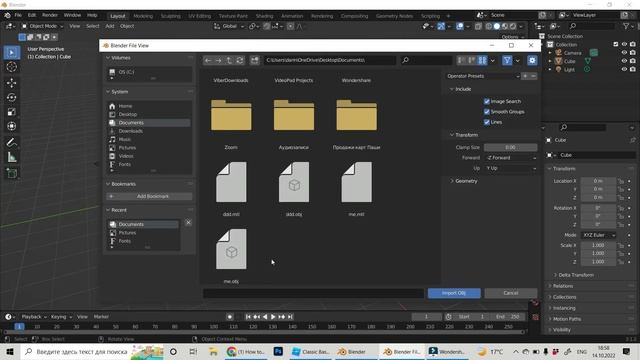The width and height of the screenshot is (640, 360).
Task: Select the Measure tool
Action: pos(11,157)
